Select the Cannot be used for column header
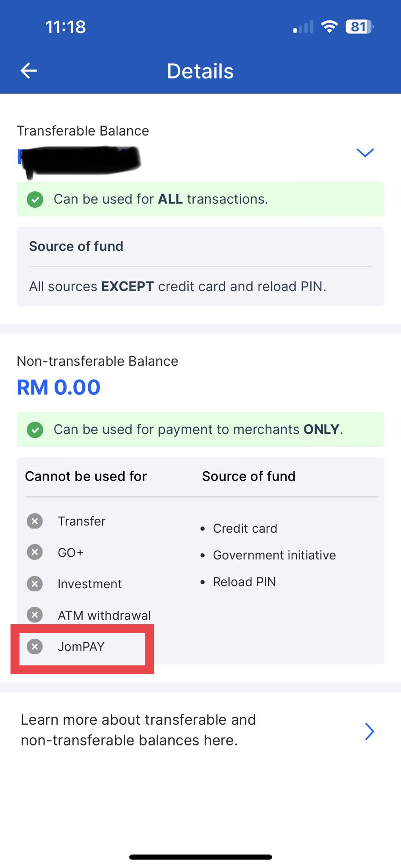 [86, 476]
